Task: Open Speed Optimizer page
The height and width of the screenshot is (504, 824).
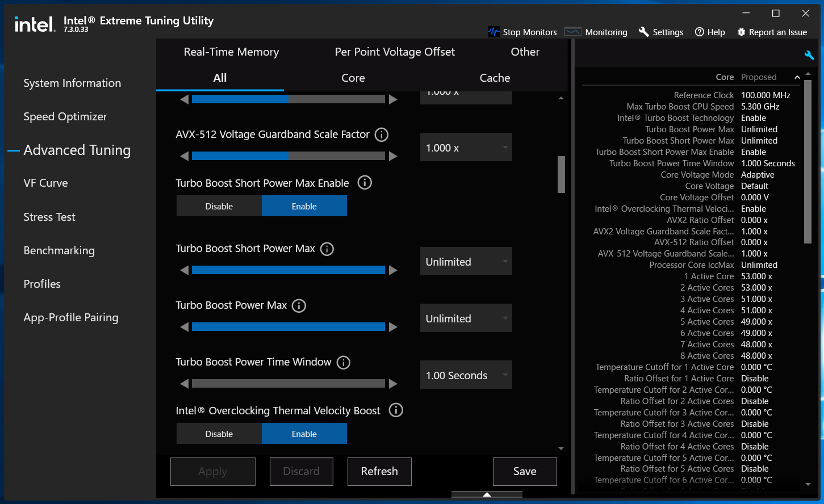Action: click(65, 116)
